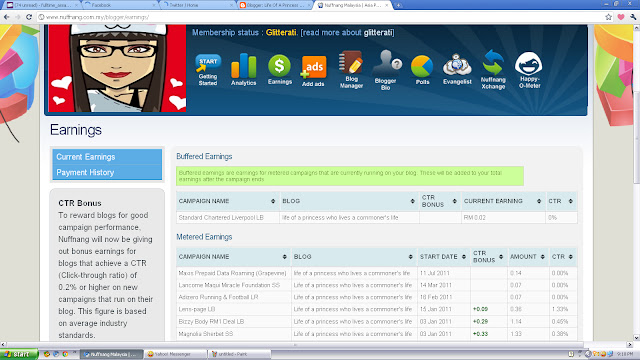Open the Nuffnang Xchange arrows icon
This screenshot has width=640, height=360.
tap(493, 69)
